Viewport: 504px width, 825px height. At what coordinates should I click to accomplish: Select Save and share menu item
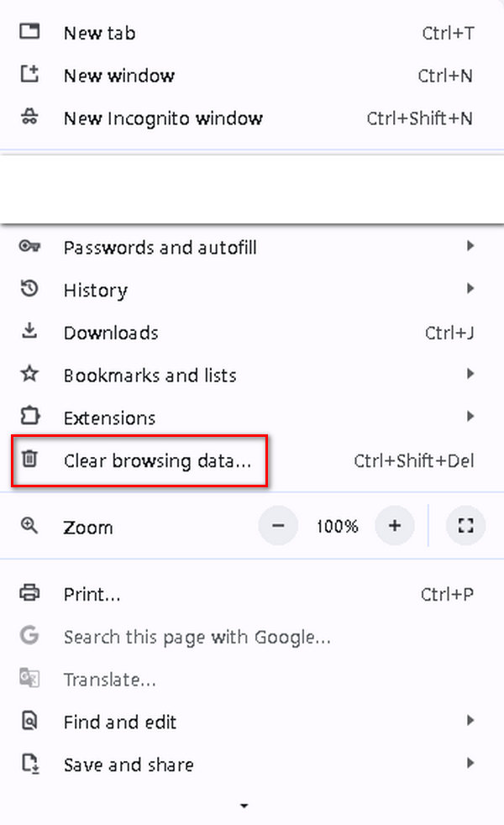(129, 765)
